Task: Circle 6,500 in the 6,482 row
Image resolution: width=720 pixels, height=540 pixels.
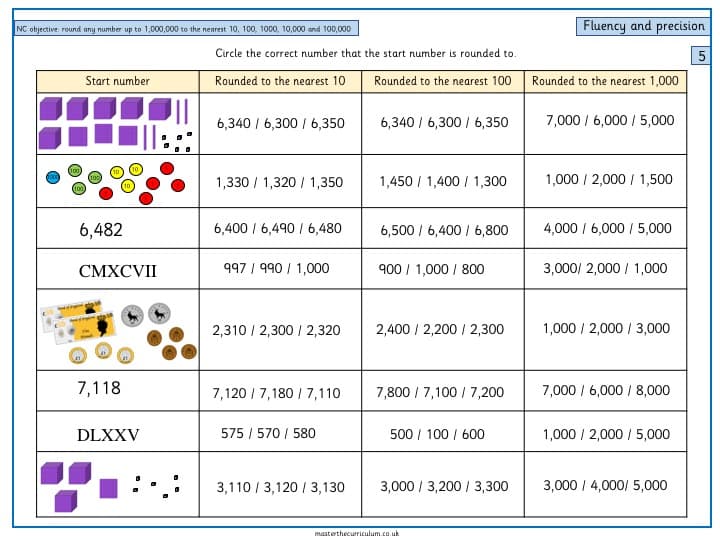Action: click(x=397, y=230)
